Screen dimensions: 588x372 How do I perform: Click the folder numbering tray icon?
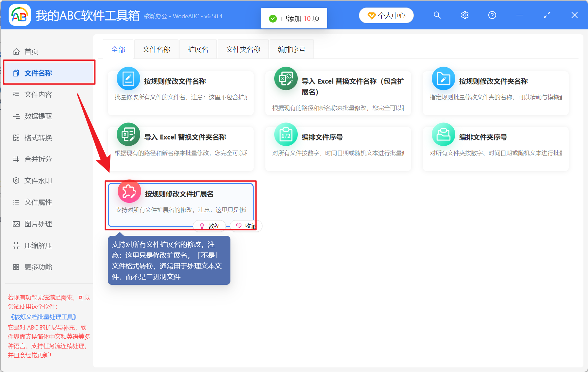click(x=443, y=134)
